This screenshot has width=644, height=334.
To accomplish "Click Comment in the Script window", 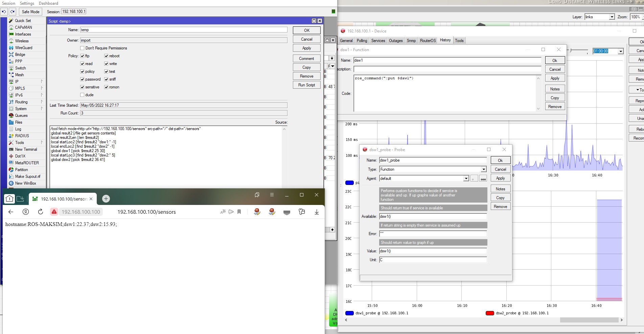I will [x=307, y=59].
